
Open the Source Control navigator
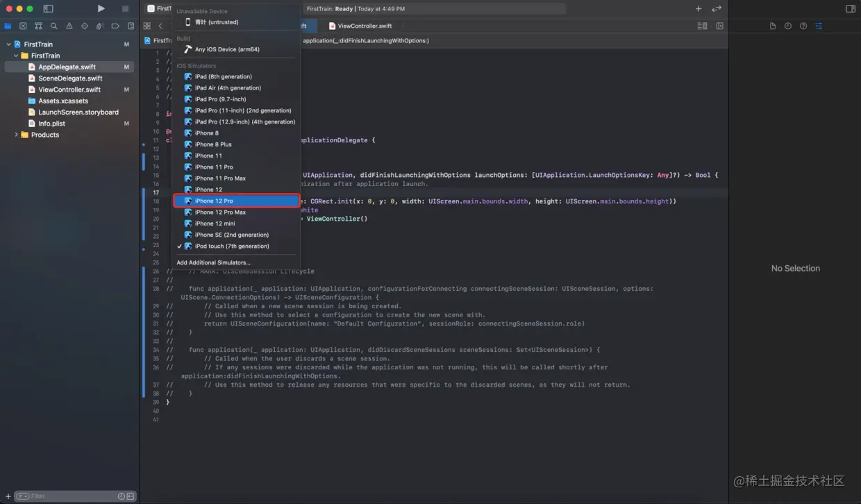[23, 26]
